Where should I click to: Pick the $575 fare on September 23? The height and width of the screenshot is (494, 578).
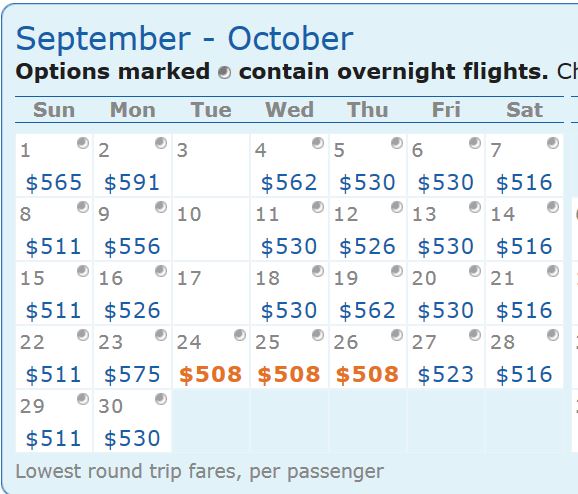(132, 375)
